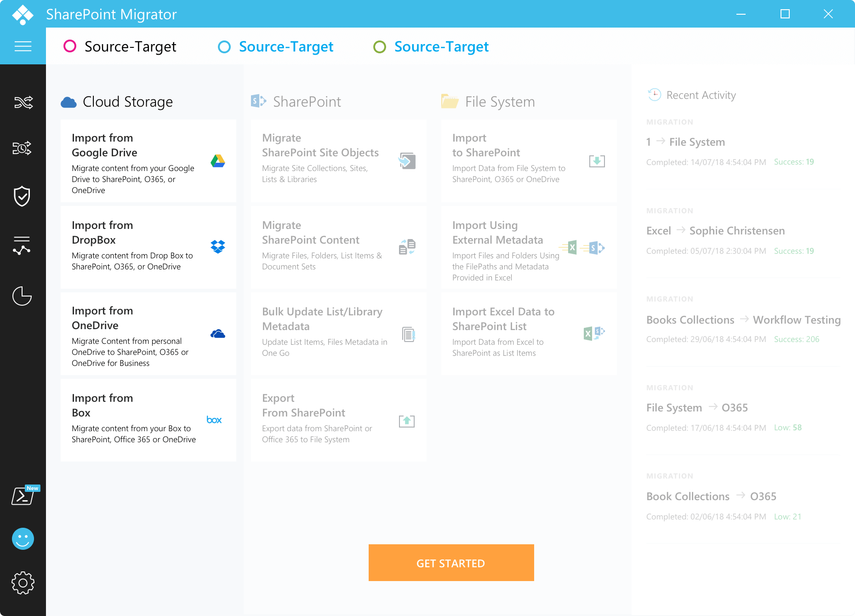Viewport: 855px width, 616px height.
Task: Click the Migrate Site Objects icon
Action: (407, 161)
